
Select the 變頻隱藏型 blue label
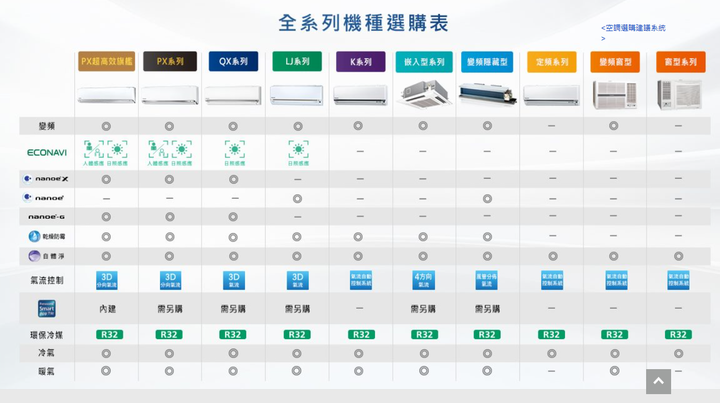487,62
